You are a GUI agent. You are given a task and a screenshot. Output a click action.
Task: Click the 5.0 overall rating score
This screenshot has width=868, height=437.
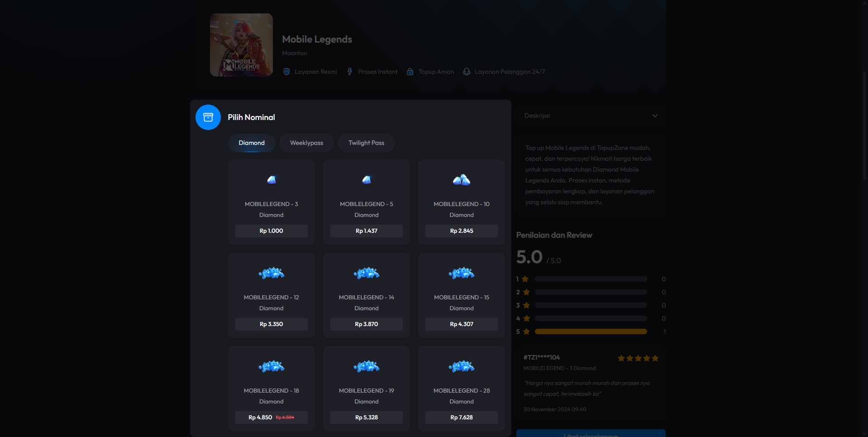(x=529, y=257)
